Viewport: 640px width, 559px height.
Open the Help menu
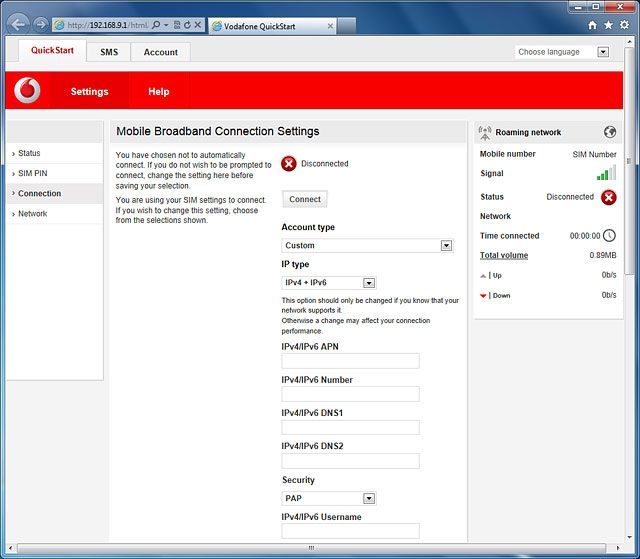(x=159, y=92)
